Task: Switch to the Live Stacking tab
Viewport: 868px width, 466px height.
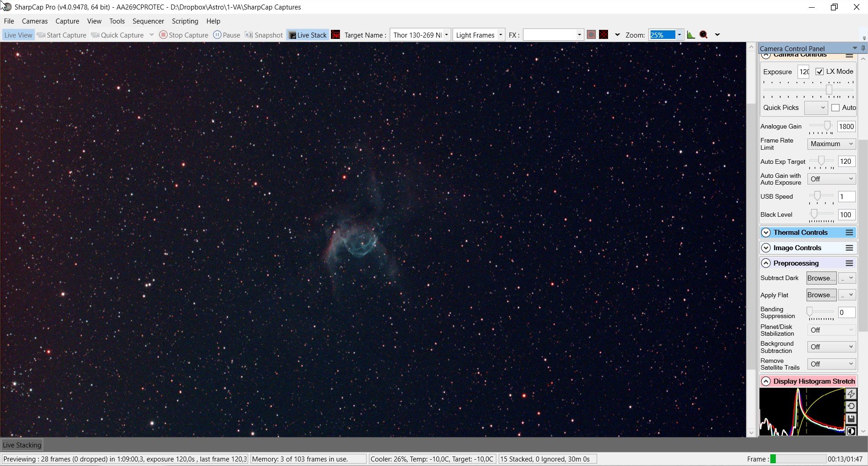Action: pyautogui.click(x=22, y=445)
